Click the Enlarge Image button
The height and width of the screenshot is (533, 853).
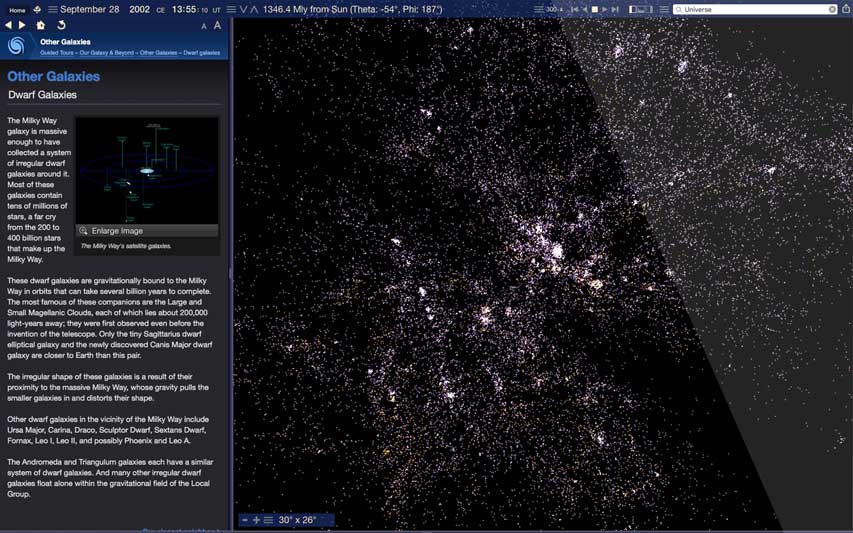[117, 231]
